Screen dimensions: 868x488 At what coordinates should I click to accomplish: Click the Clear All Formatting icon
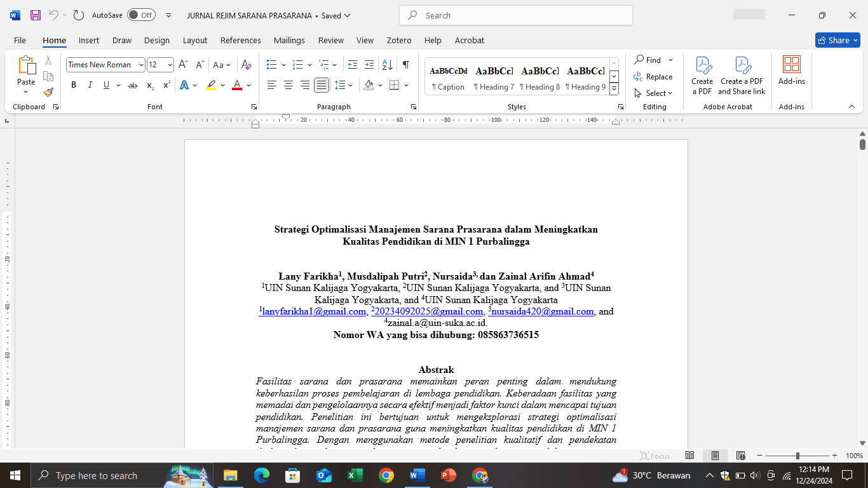coord(247,65)
